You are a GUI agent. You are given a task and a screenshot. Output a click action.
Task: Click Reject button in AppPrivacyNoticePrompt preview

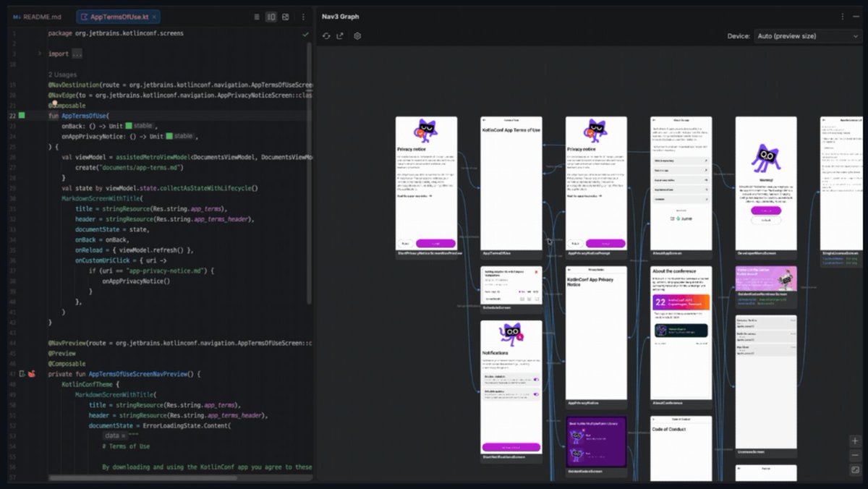(575, 244)
